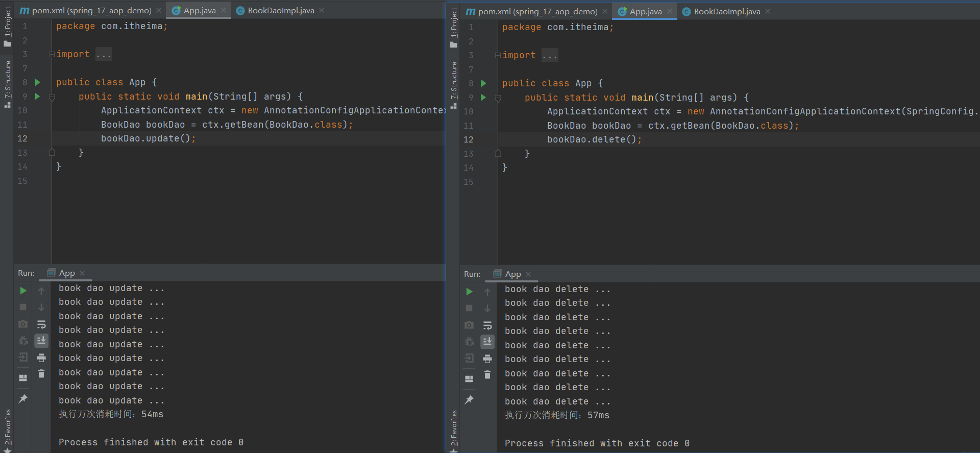Click up-the-stack-trace arrow in left Run panel
Screen dimensions: 980x453
pyautogui.click(x=41, y=291)
